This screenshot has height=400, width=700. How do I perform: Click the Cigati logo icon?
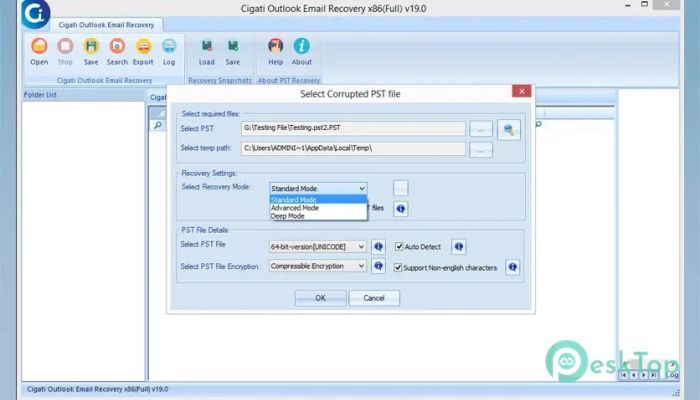(35, 14)
